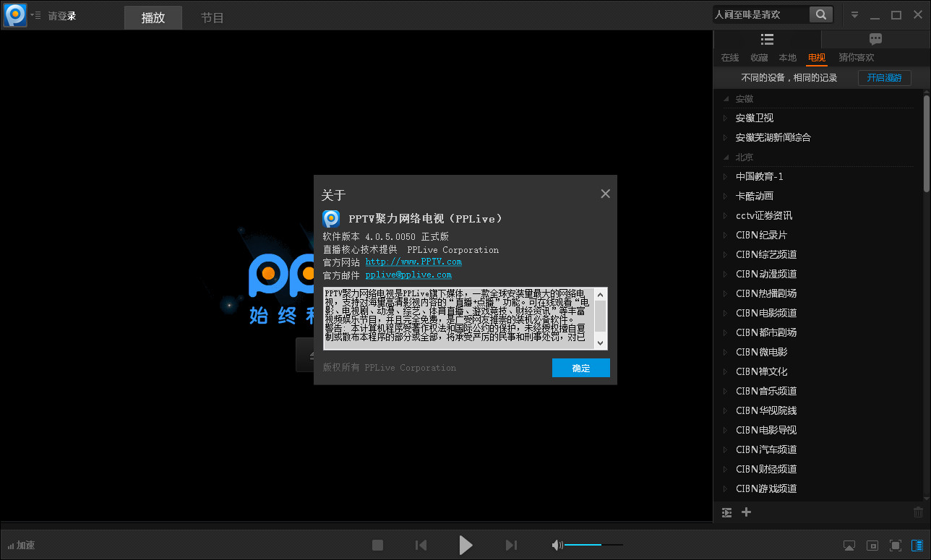Select the CIBN电影导视 row
This screenshot has height=560, width=931.
pos(818,430)
